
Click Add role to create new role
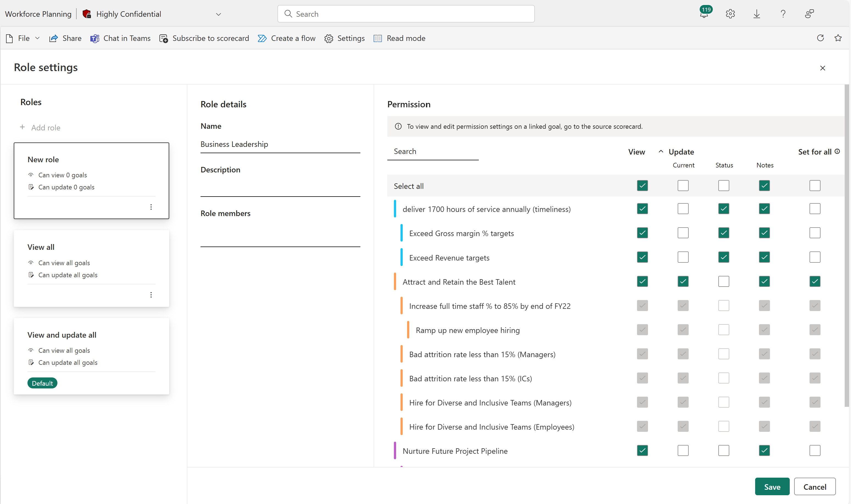tap(42, 127)
